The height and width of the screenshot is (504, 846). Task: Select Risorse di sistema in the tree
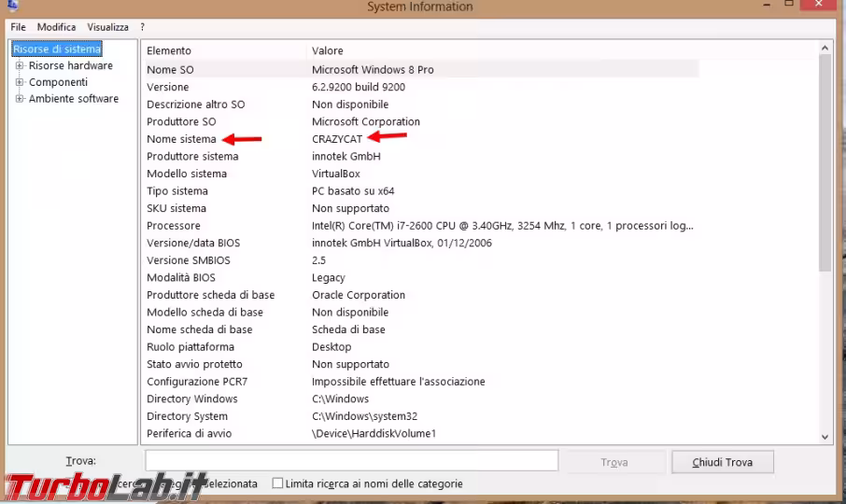57,49
